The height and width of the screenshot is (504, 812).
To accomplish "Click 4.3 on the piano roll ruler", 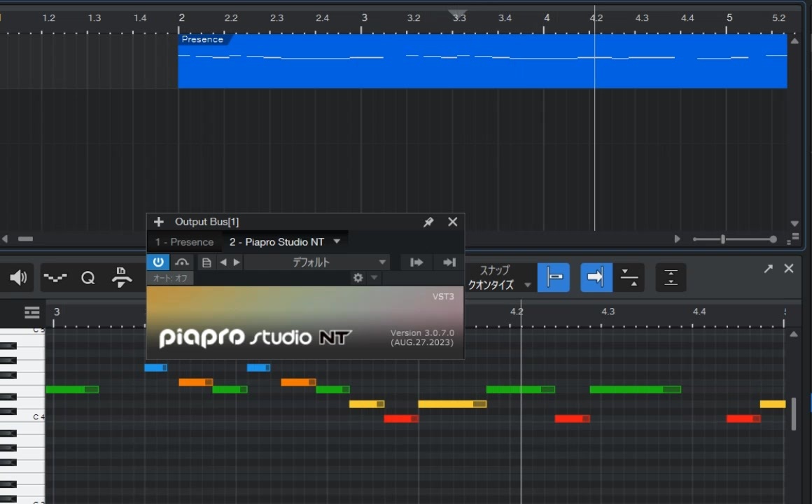I will coord(608,311).
